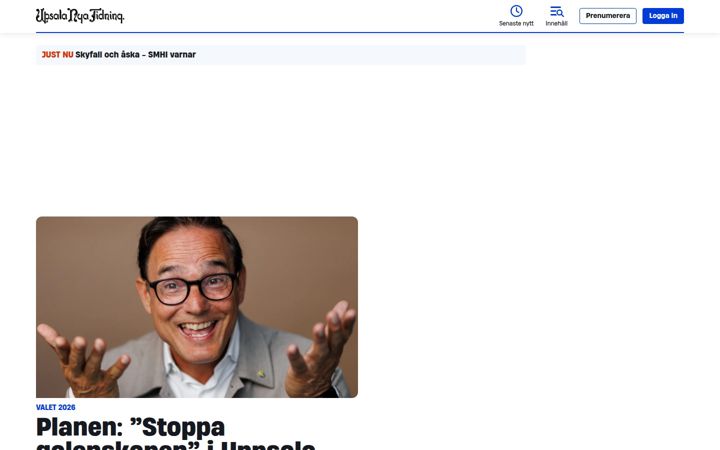Screen dimensions: 720x450
Task: Click the Senaste nytt text label
Action: (516, 23)
